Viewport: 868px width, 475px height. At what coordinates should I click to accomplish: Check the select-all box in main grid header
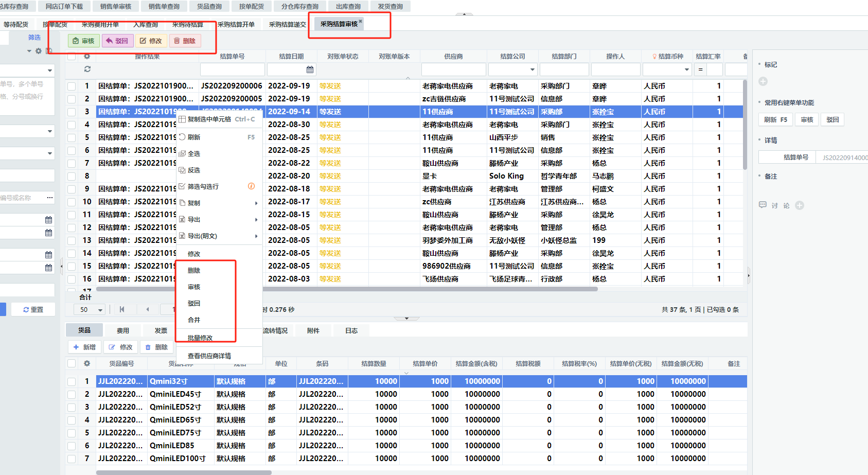(x=72, y=56)
